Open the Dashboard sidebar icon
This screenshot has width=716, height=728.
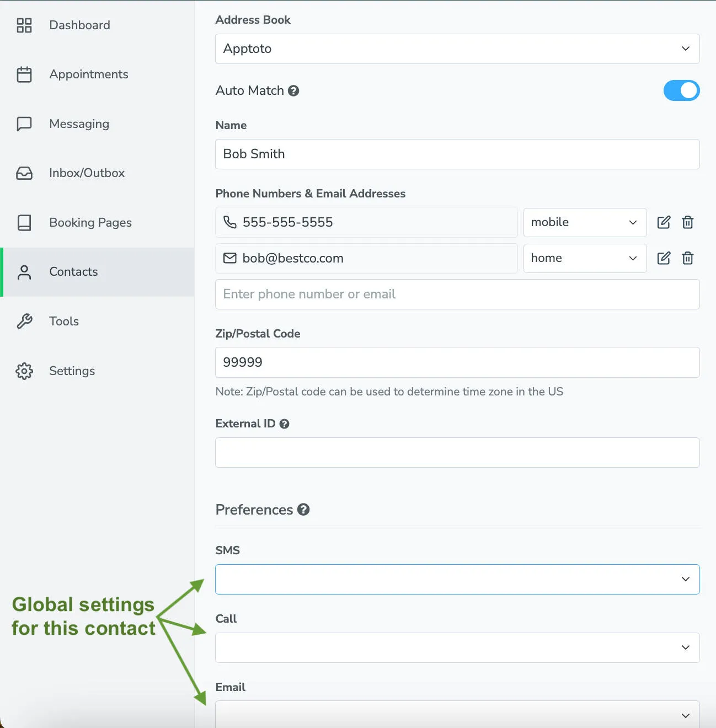point(24,25)
